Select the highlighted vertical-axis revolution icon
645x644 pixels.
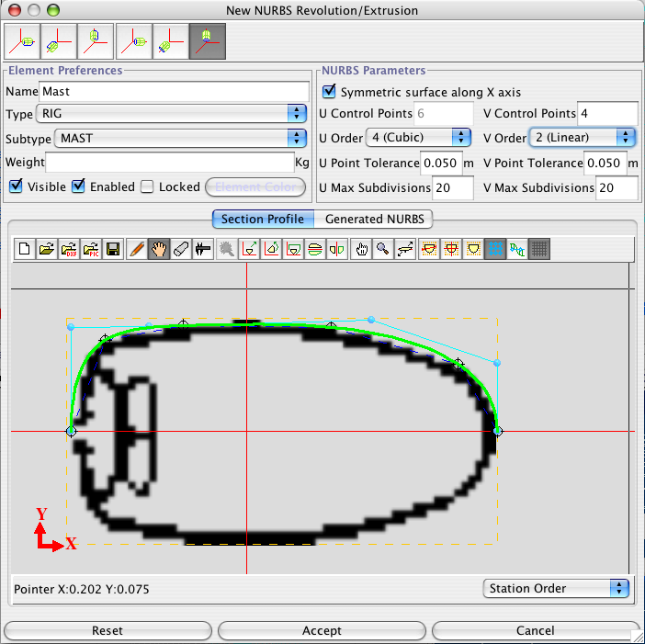click(x=208, y=40)
